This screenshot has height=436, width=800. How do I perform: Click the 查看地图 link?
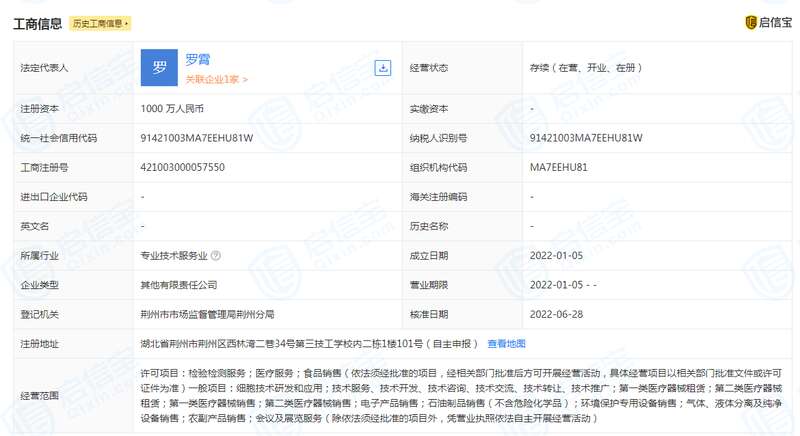(x=506, y=343)
